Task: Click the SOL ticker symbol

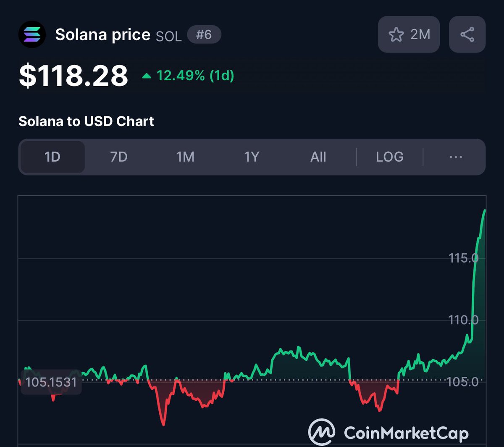Action: coord(169,36)
